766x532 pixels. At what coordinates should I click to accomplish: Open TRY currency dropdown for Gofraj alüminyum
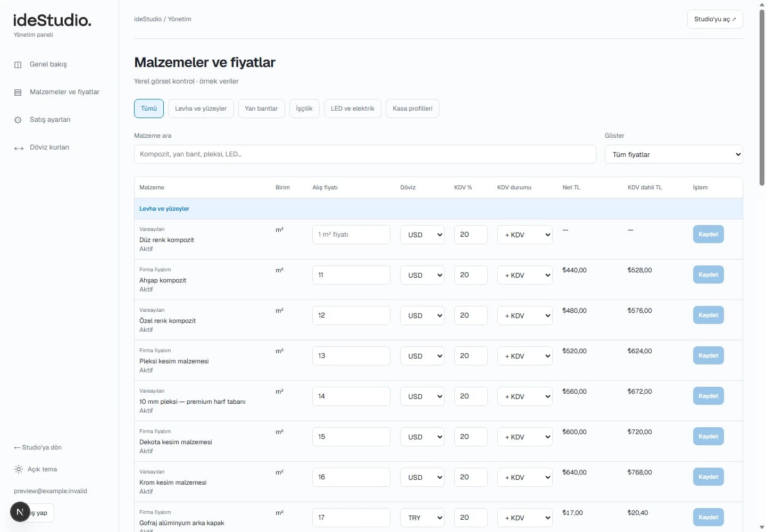tap(422, 518)
